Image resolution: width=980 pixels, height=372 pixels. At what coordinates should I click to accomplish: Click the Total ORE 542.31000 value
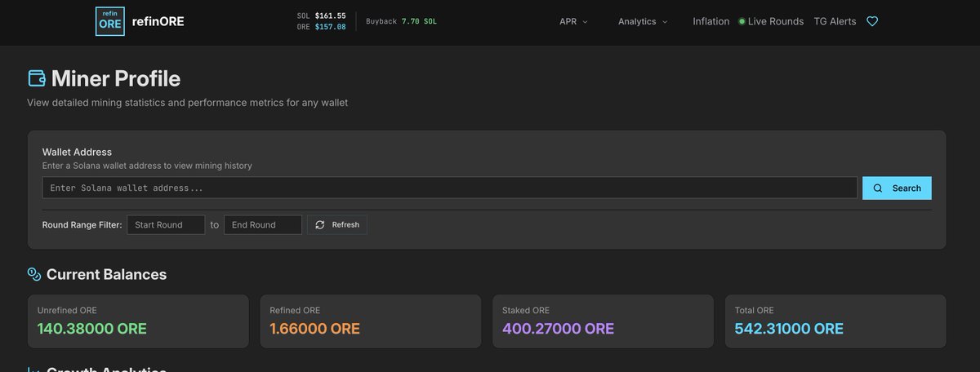789,329
